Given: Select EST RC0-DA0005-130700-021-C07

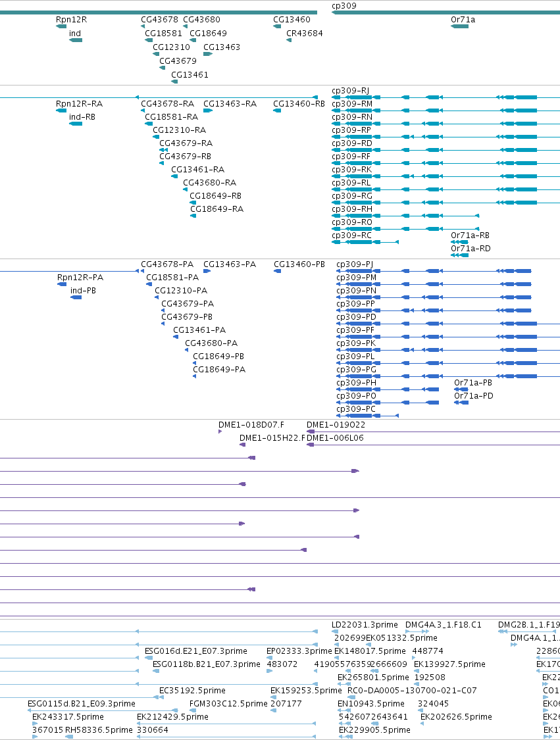Looking at the screenshot, I should (x=412, y=691).
